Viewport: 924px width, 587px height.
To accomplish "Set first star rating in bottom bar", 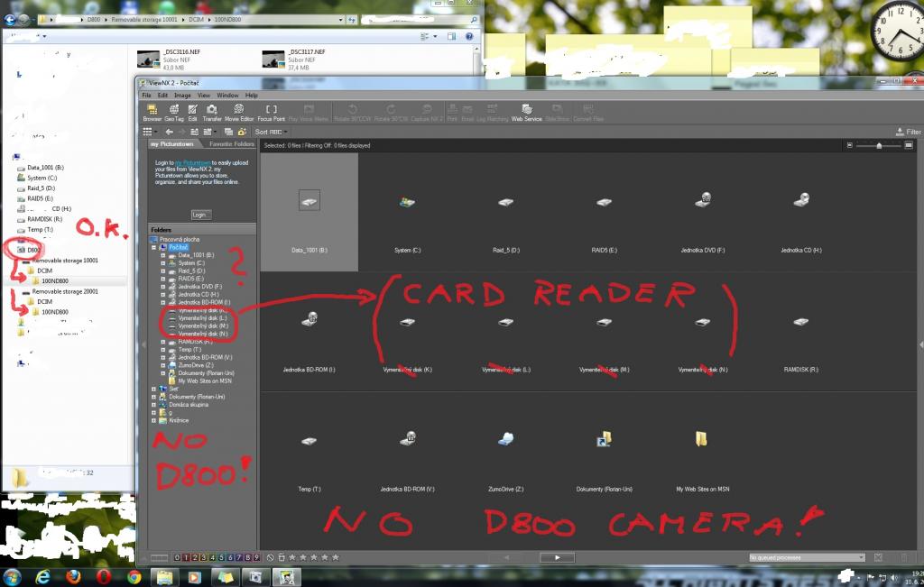I will point(293,557).
